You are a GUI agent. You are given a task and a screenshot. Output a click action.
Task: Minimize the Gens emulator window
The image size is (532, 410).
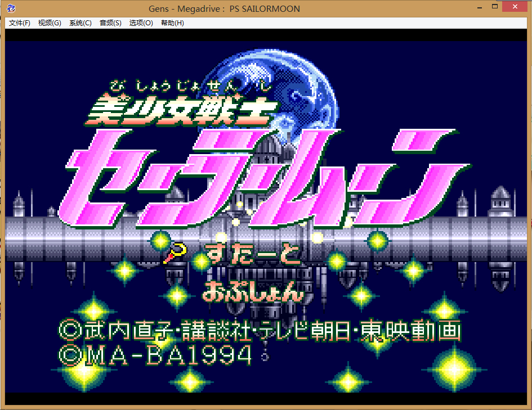[x=480, y=7]
